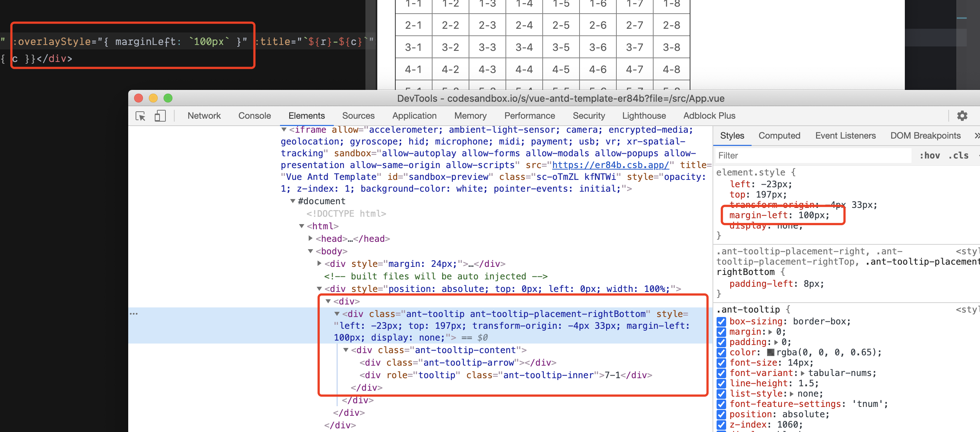Expand the head element node
The height and width of the screenshot is (432, 980).
click(x=311, y=238)
